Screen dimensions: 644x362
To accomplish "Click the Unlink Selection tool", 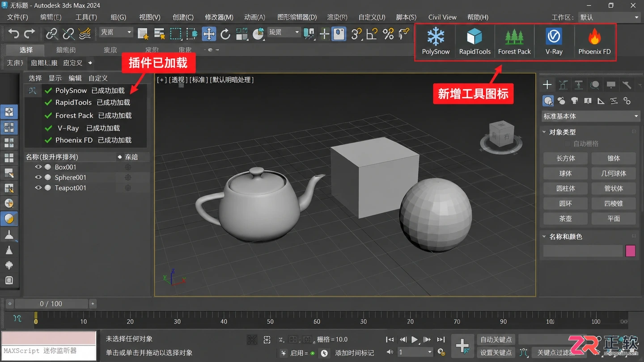I will [x=68, y=34].
